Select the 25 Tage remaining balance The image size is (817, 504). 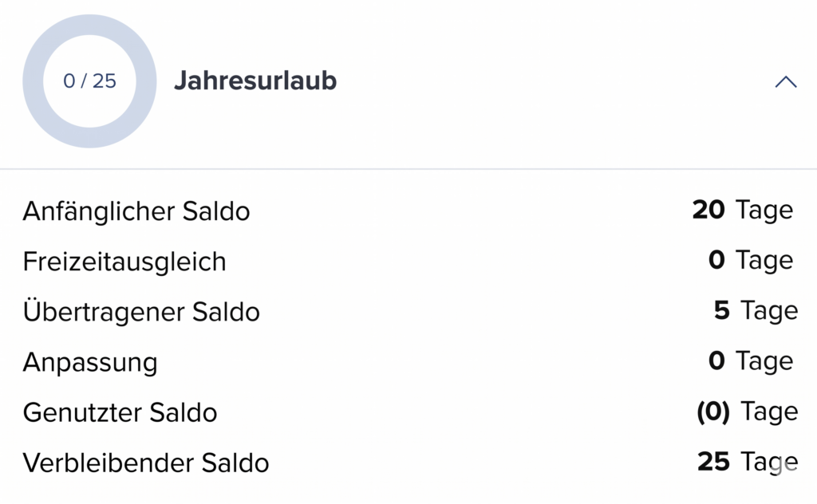[x=746, y=462]
